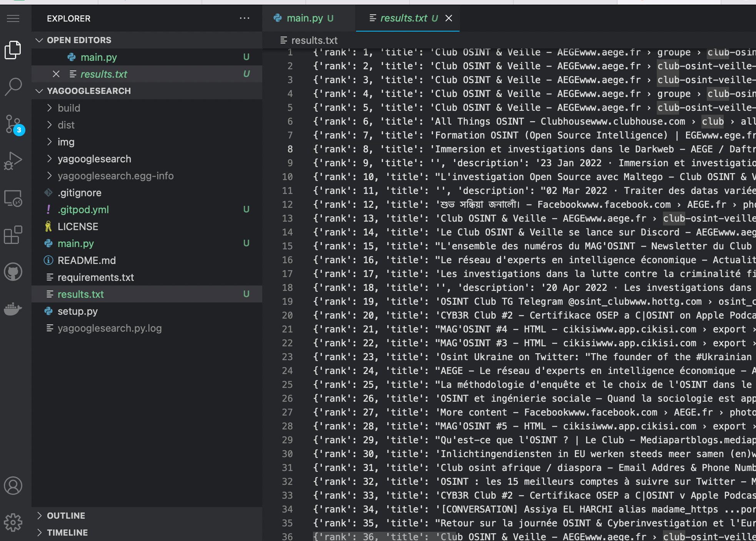Close the results.txt editor tab
The image size is (756, 541).
tap(449, 18)
